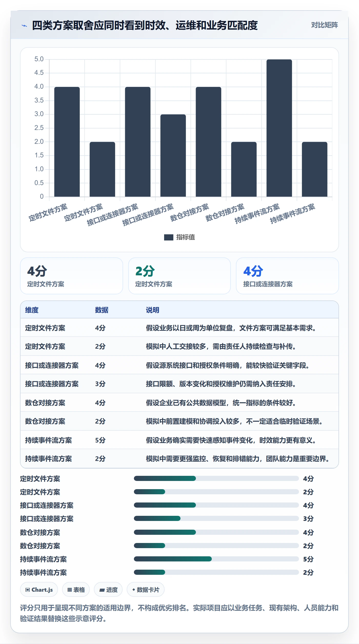The image size is (359, 644).
Task: Toggle the 指标值 legend entry below the chart
Action: pos(180,237)
